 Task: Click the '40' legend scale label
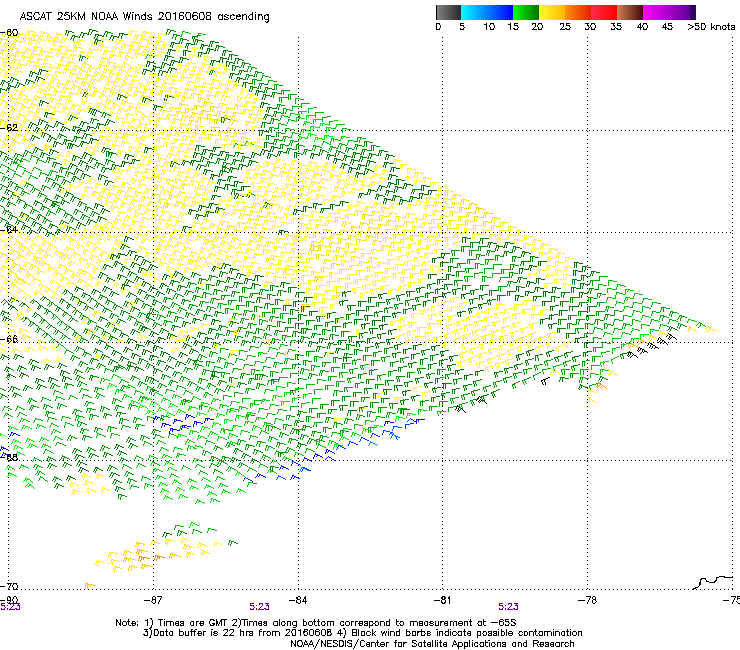pos(642,27)
